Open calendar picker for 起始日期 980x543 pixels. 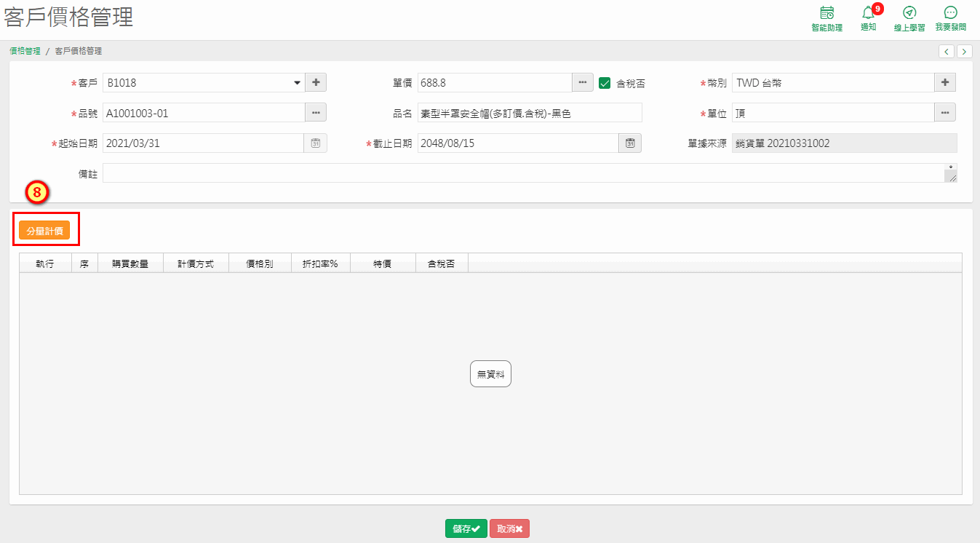pos(316,143)
